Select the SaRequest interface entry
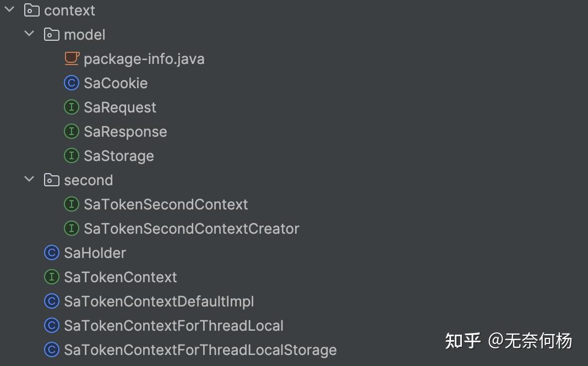The image size is (588, 366). point(120,107)
